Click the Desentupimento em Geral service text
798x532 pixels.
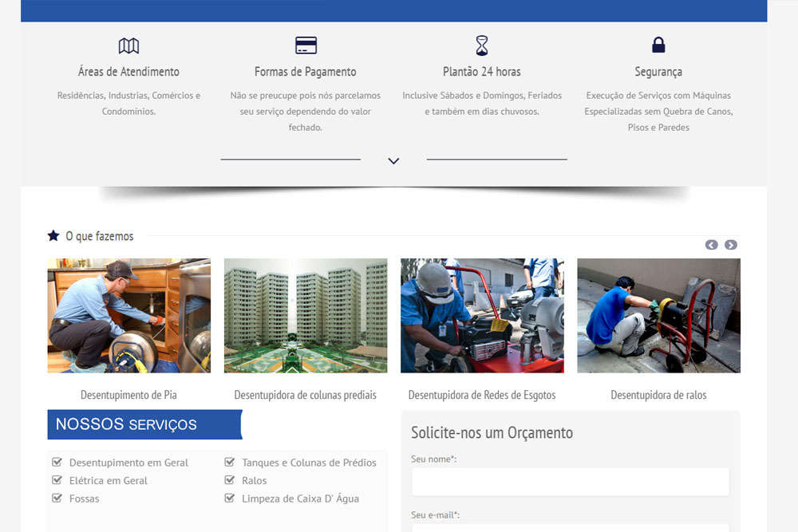(128, 463)
